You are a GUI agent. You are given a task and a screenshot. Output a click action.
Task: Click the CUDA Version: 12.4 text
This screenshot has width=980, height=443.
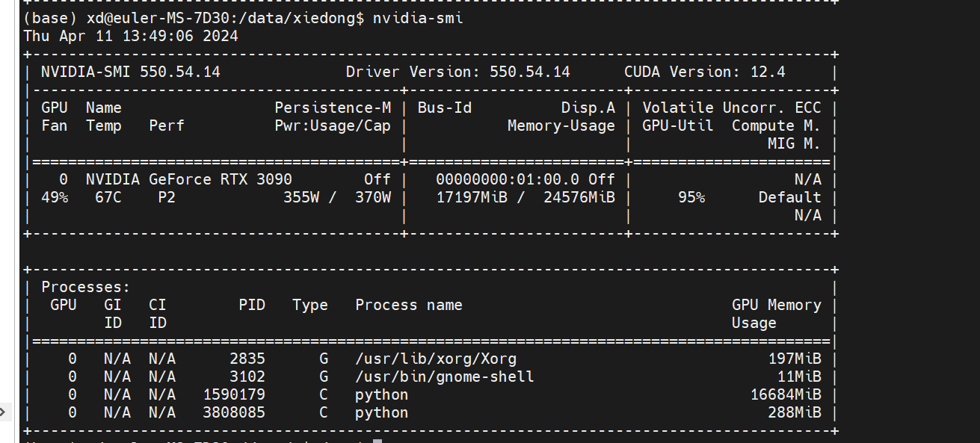pyautogui.click(x=705, y=72)
